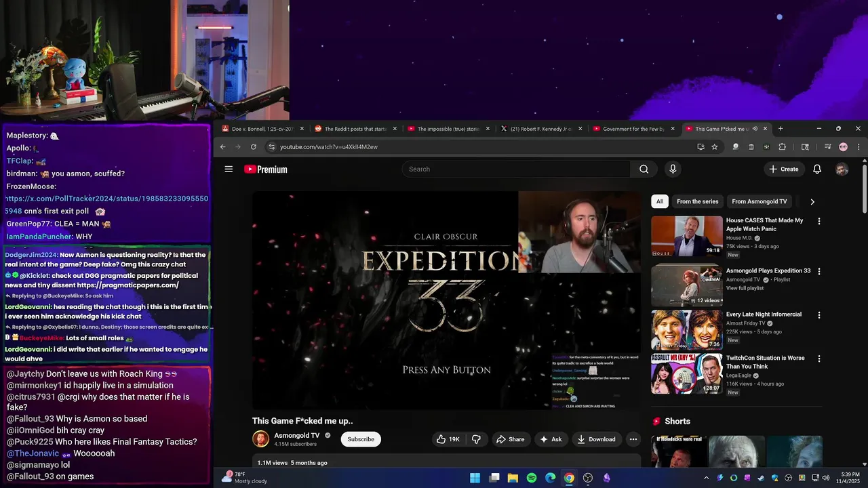
Task: Switch to Doe v. Bonnell tab
Action: click(262, 129)
